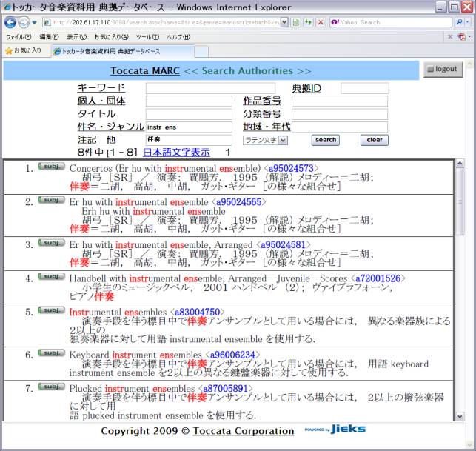476x451 pixels.
Task: Click the compatibility view icon
Action: 295,22
